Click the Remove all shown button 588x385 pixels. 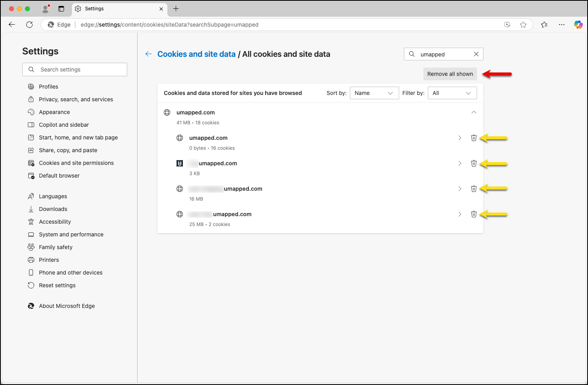(x=450, y=74)
